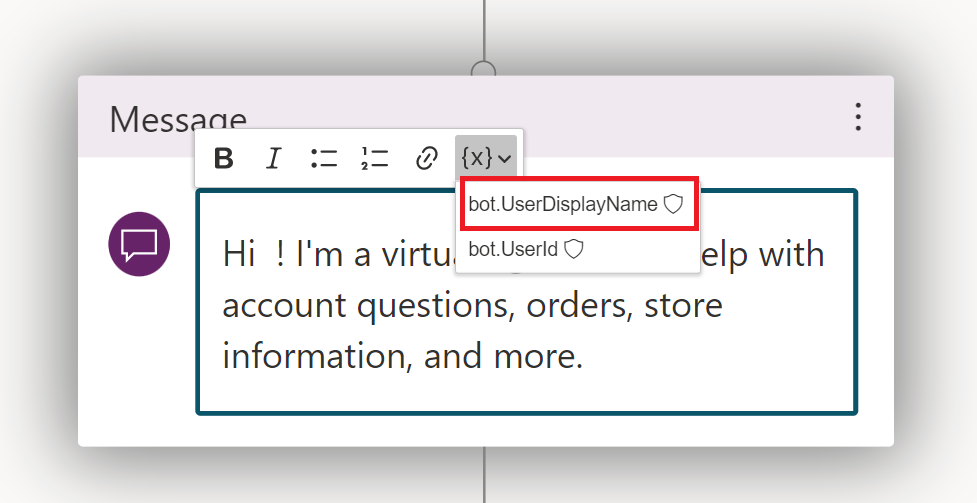Click the chevron next to {x}
The height and width of the screenshot is (503, 977).
pos(505,159)
